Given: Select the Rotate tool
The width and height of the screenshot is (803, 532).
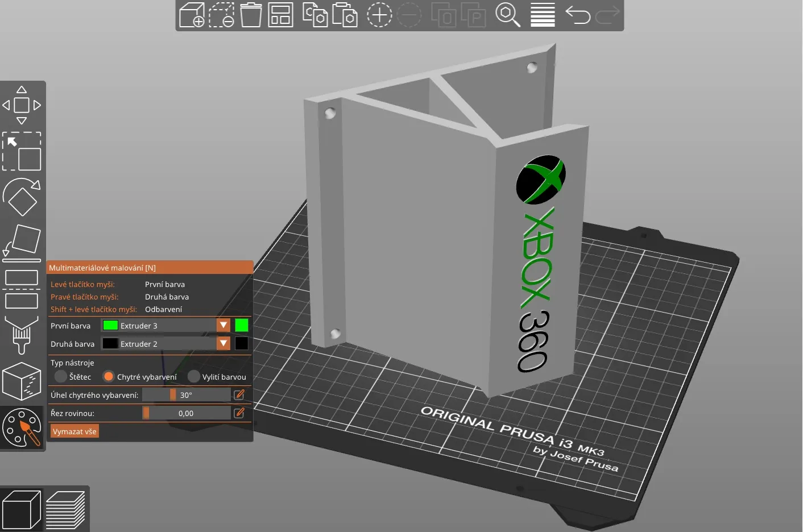Looking at the screenshot, I should (22, 197).
